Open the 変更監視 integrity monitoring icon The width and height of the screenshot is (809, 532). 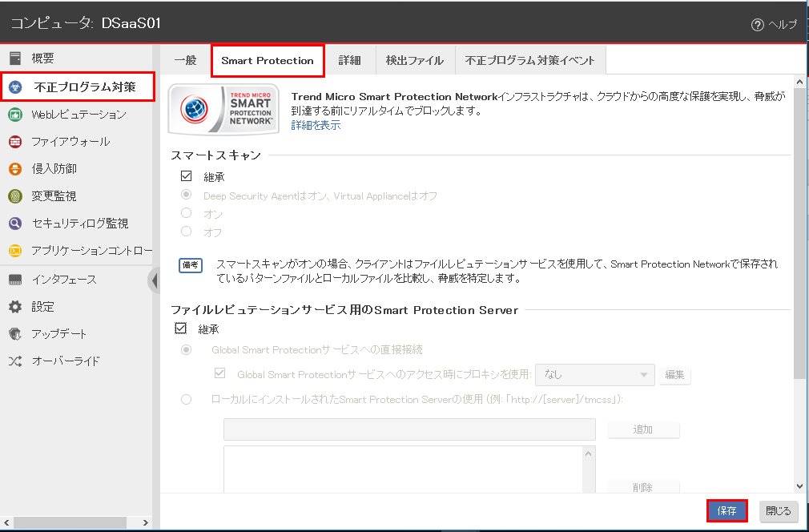click(x=14, y=196)
